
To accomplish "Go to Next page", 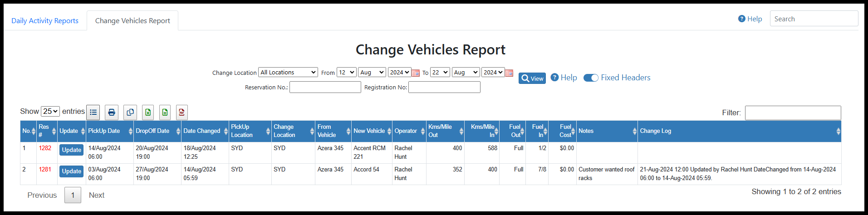I will [x=97, y=195].
